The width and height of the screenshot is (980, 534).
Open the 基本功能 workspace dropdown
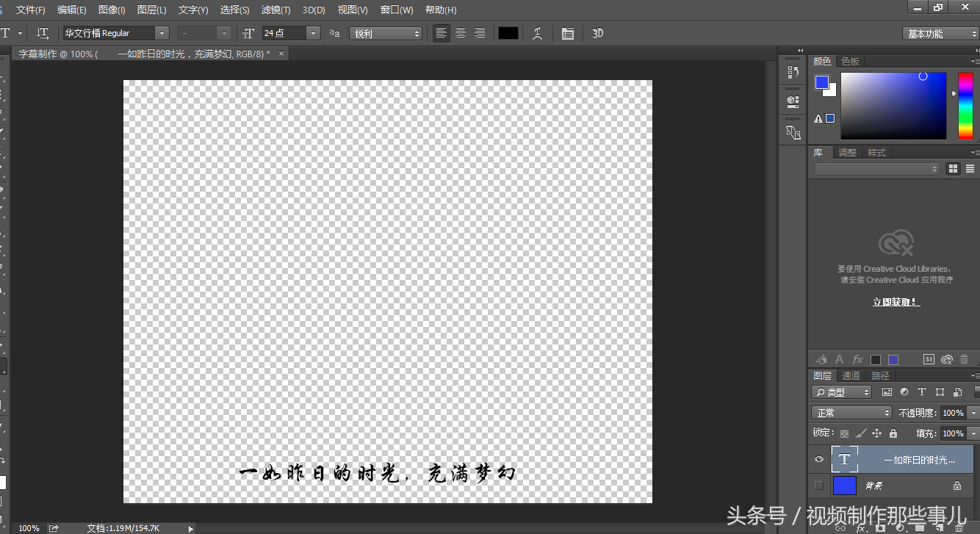click(941, 33)
